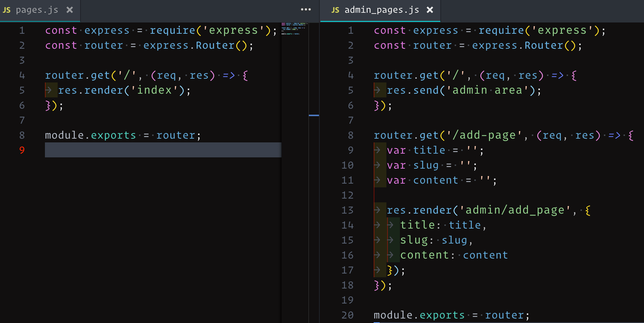644x323 pixels.
Task: Click "router.get('/add-page'" line in admin_pages.js
Action: 504,135
